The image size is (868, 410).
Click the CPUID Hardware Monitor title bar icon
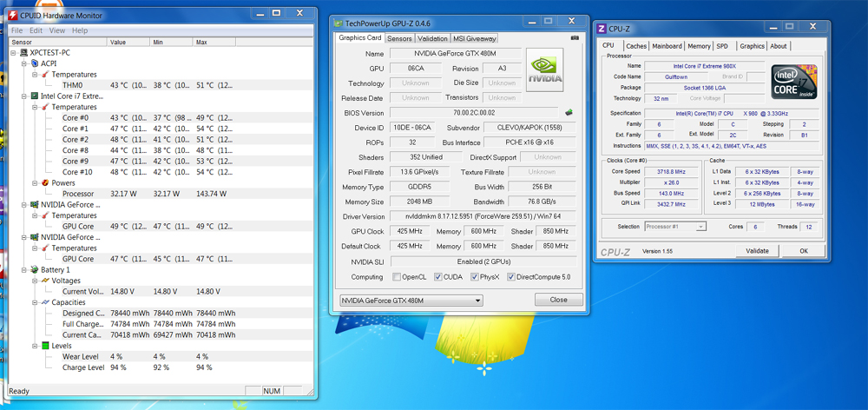tap(15, 15)
